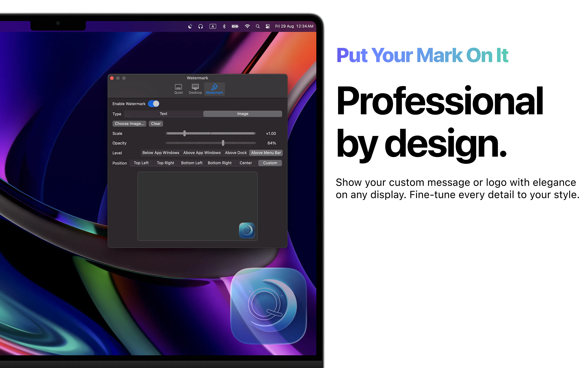Screen dimensions: 588x368
Task: Click the 64% opacity value
Action: (271, 143)
